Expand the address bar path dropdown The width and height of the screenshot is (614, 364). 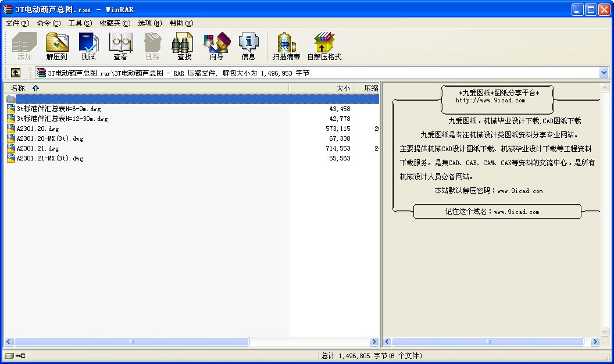tap(604, 73)
